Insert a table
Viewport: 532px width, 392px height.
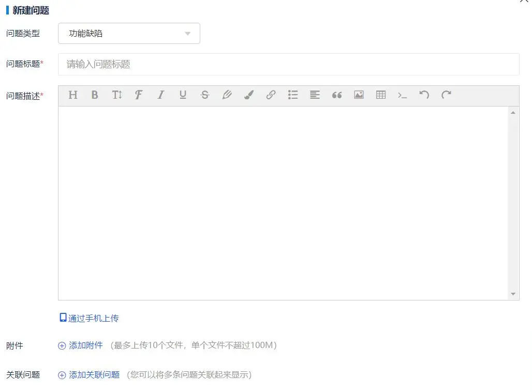380,95
